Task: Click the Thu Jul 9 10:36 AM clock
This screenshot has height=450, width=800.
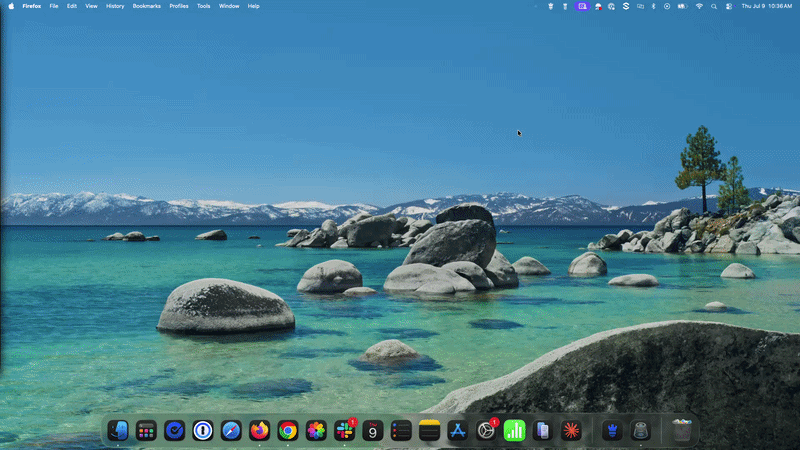Action: click(x=766, y=6)
